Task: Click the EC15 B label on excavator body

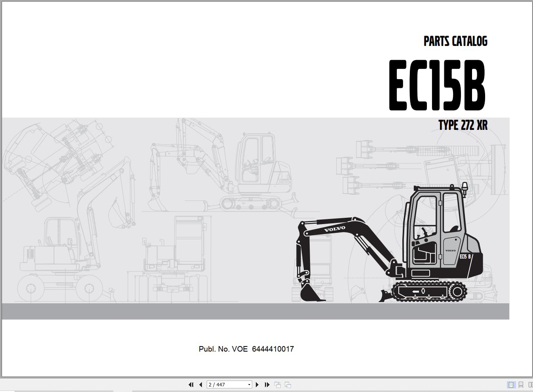Action: 465,257
